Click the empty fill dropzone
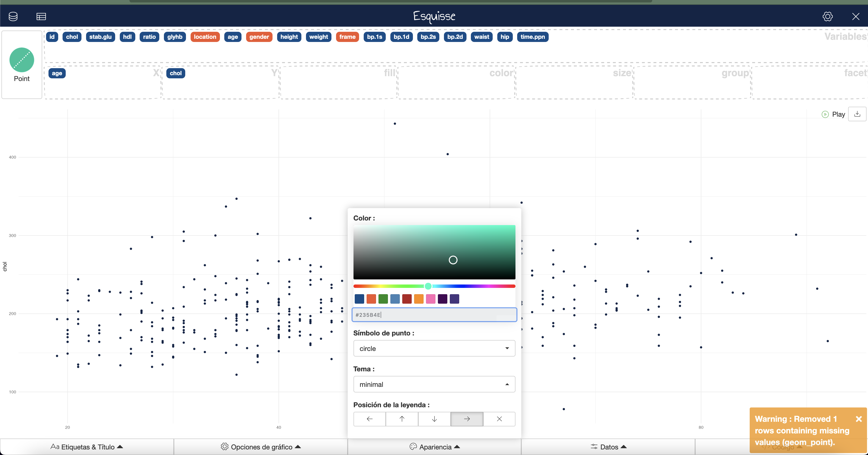Viewport: 868px width, 455px height. pyautogui.click(x=339, y=82)
